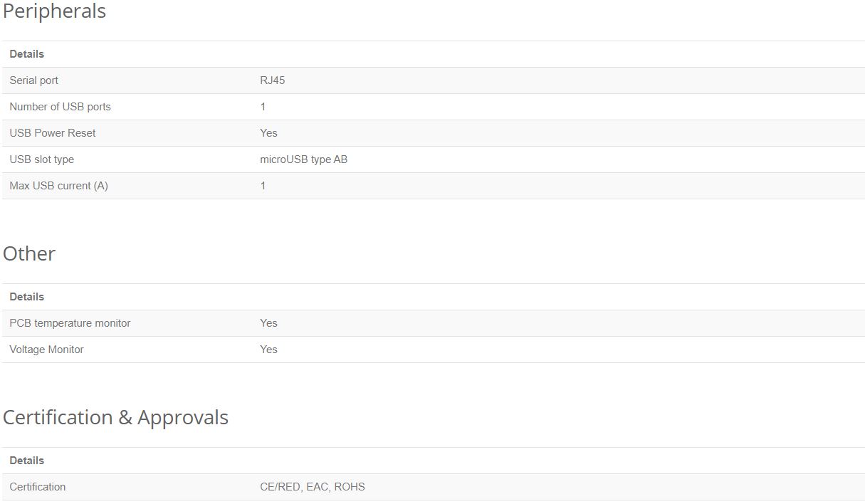865x504 pixels.
Task: Select the Max USB current (A) label
Action: click(x=59, y=186)
